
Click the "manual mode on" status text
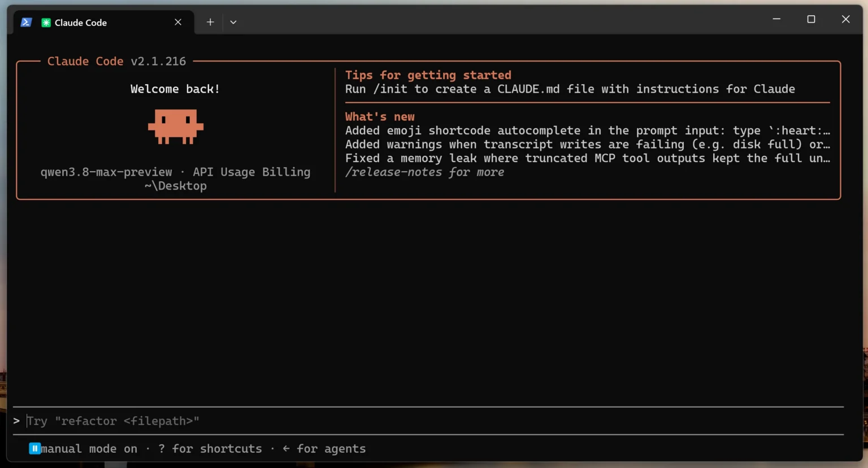(89, 449)
